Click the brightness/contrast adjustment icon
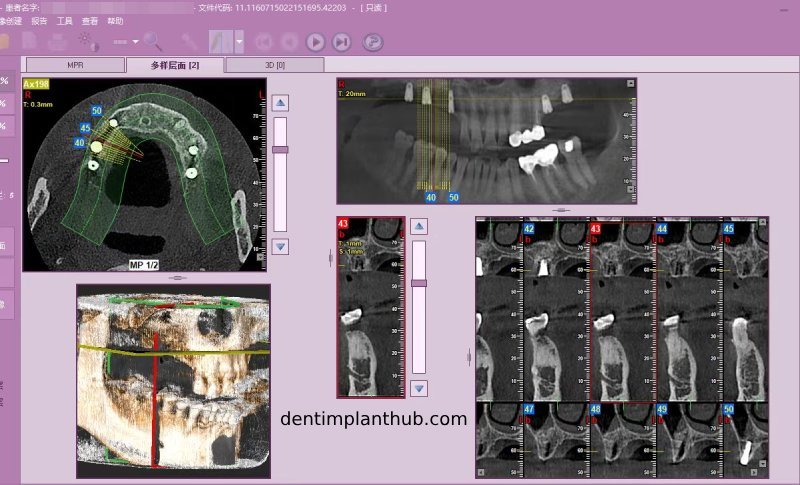Viewport: 800px width, 485px height. pyautogui.click(x=88, y=41)
